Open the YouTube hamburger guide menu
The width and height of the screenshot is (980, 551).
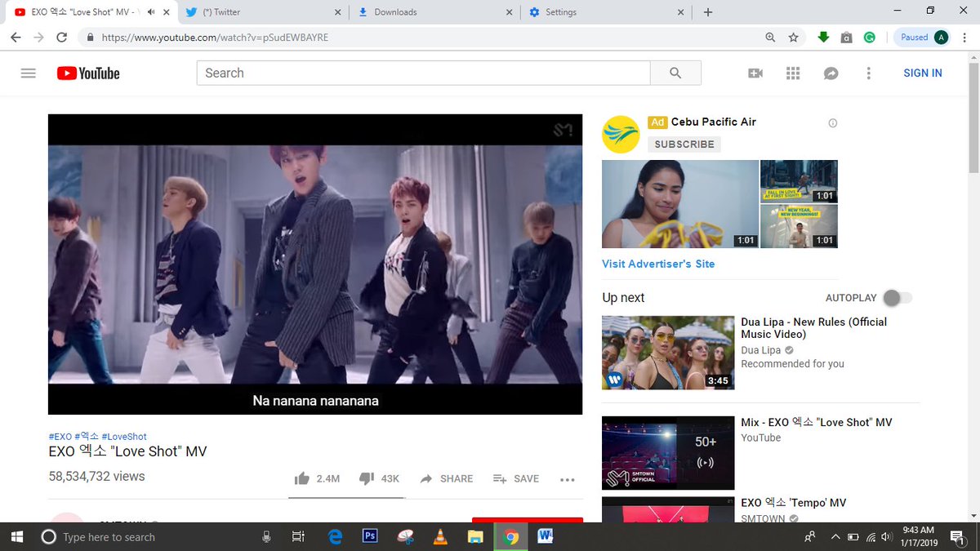coord(29,73)
